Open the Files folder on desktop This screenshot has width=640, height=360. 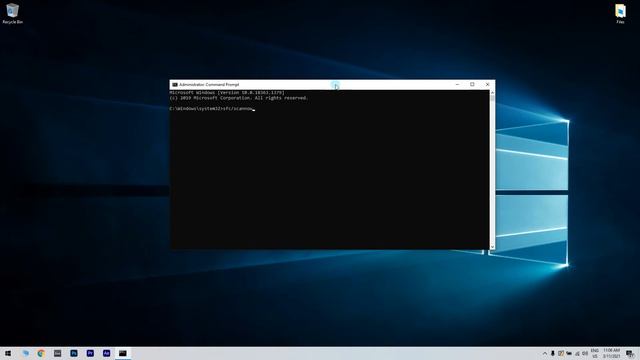tap(620, 13)
